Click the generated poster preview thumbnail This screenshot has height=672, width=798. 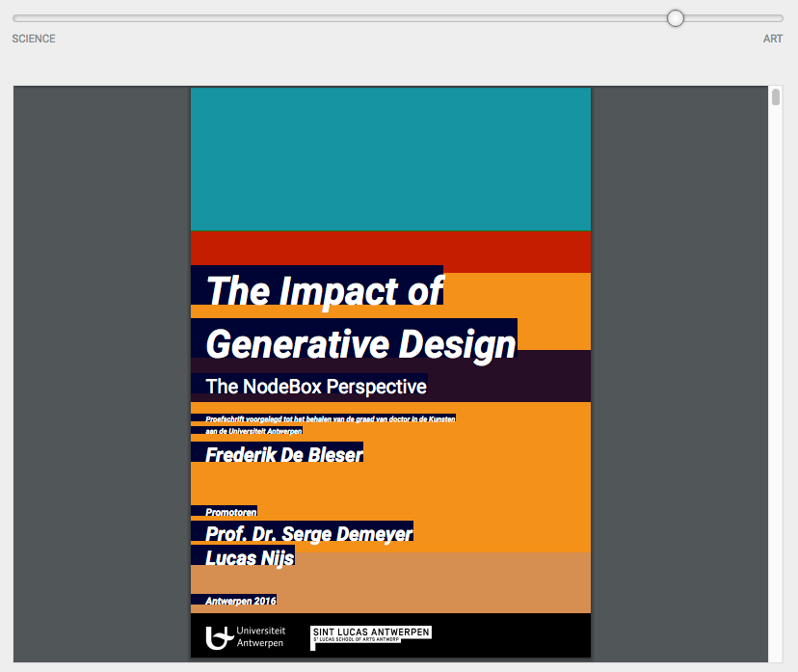click(390, 376)
